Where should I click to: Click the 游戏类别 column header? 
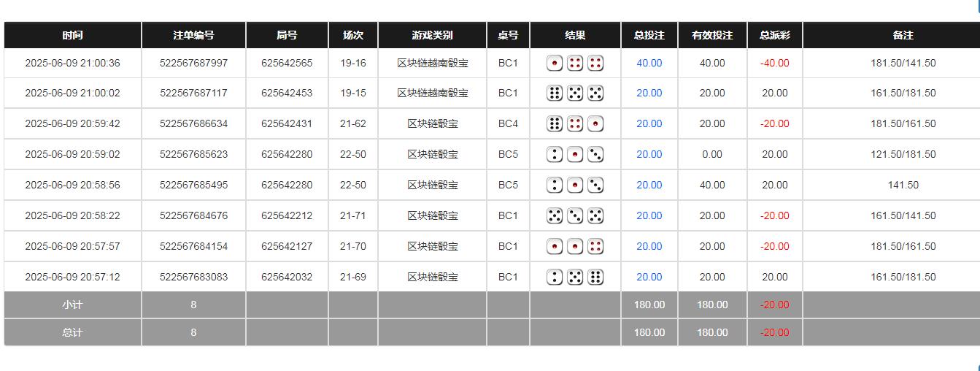pyautogui.click(x=432, y=35)
